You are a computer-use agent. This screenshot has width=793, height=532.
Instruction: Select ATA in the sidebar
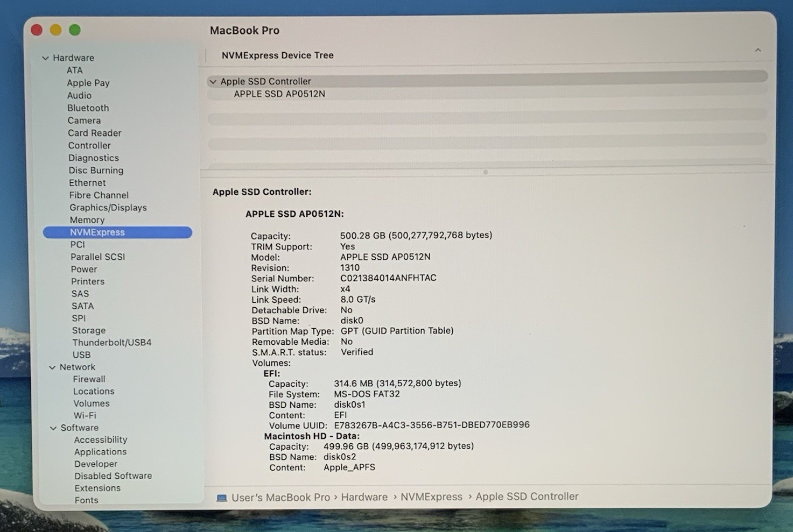[75, 70]
